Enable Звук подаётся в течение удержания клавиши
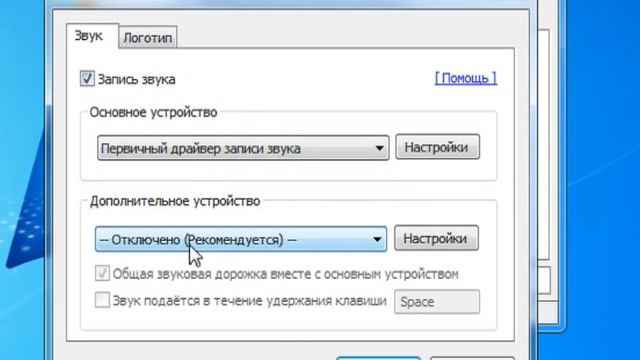 click(102, 300)
